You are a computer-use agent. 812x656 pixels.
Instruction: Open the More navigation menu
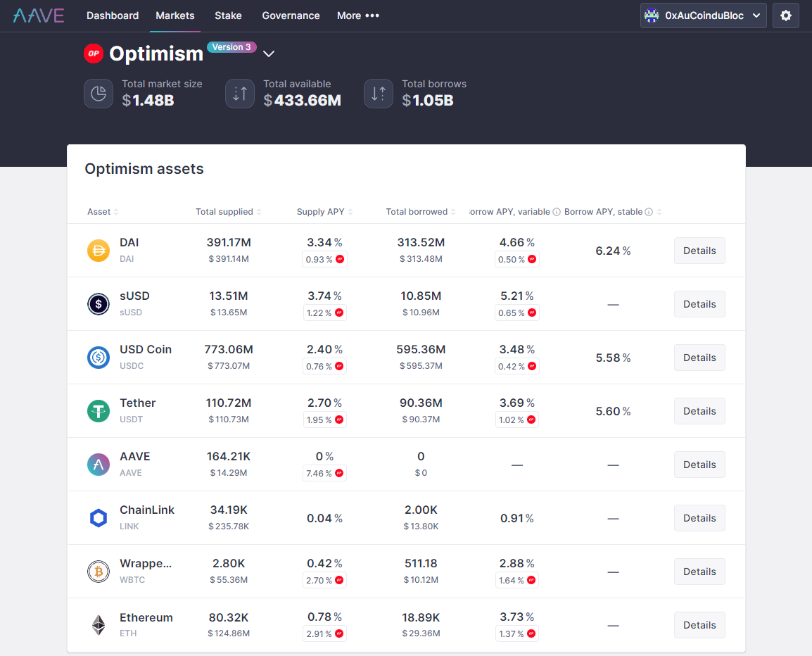click(x=357, y=15)
